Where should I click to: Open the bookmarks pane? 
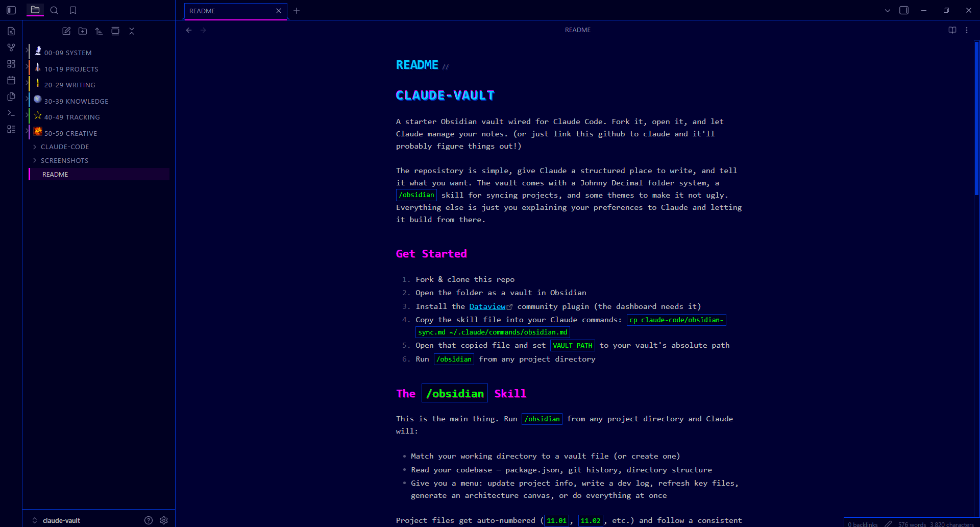coord(73,10)
